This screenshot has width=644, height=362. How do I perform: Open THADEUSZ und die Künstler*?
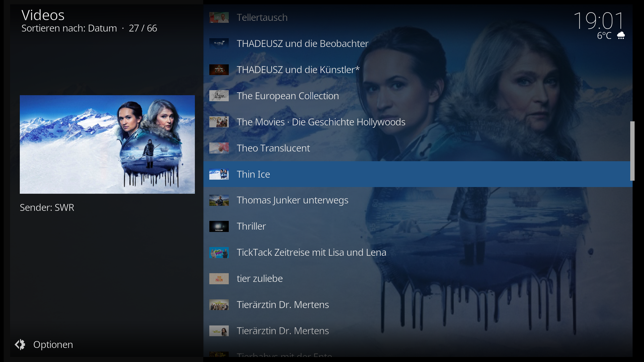click(418, 70)
